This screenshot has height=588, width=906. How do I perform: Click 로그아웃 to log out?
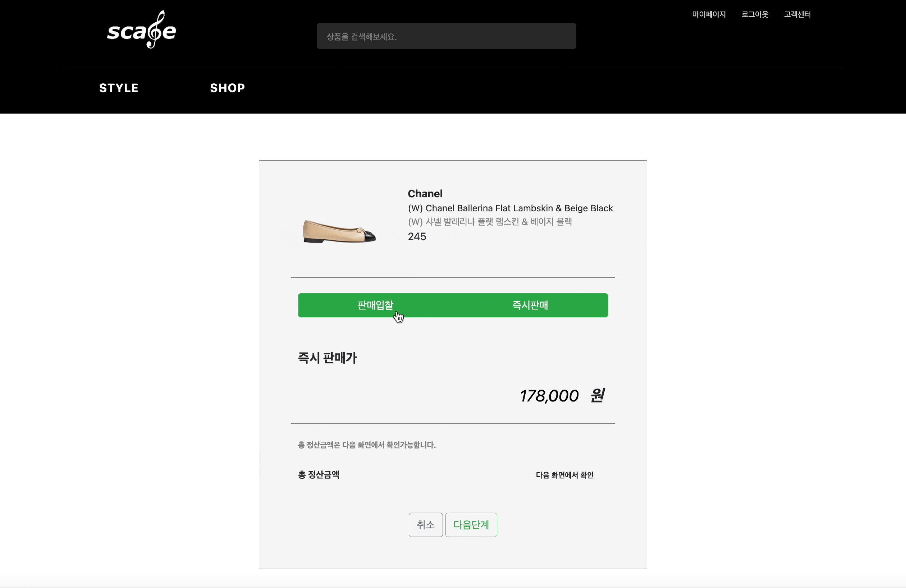[x=755, y=14]
